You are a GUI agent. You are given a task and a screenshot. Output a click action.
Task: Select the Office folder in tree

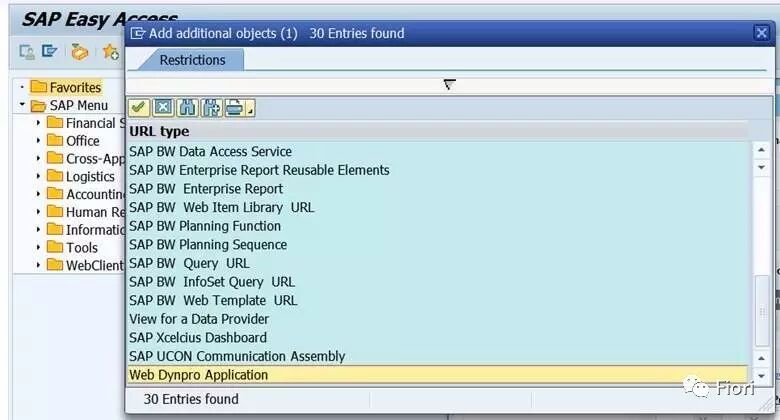point(73,141)
